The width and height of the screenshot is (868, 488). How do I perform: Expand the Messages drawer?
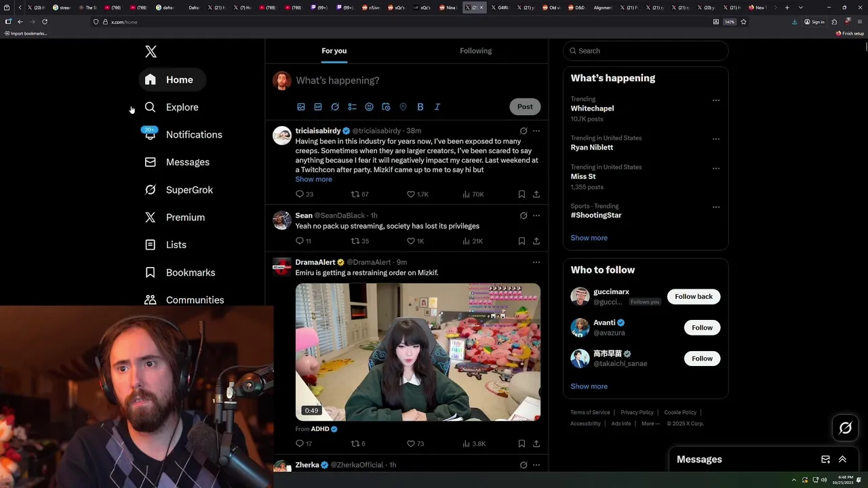point(842,460)
